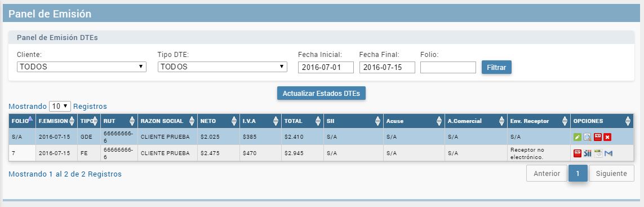Click the Actualizar Estados DTEs button
Image resolution: width=644 pixels, height=207 pixels.
(321, 94)
